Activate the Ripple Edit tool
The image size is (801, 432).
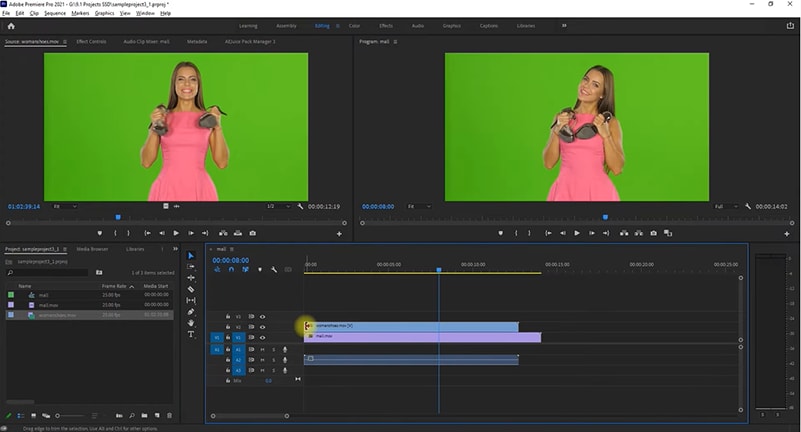(191, 278)
